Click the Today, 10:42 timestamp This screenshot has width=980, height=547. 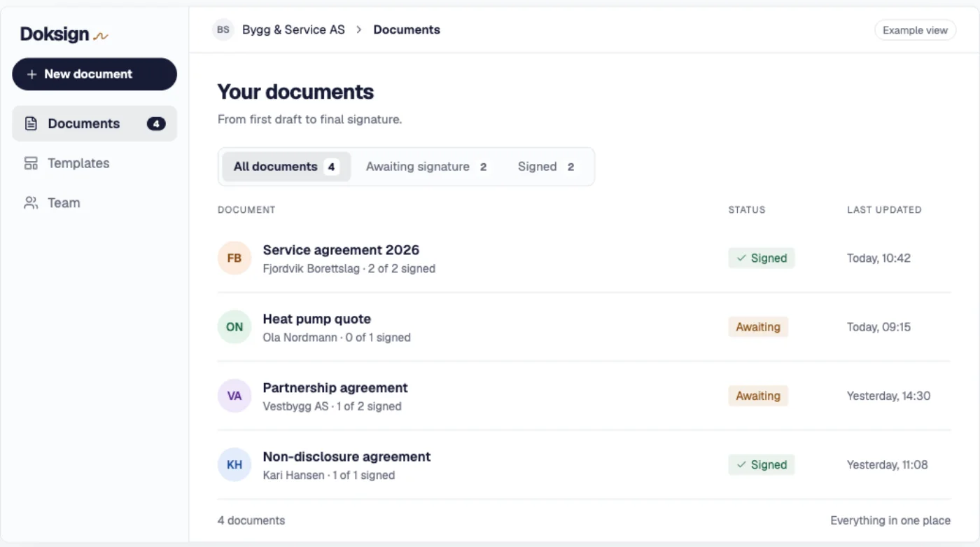click(878, 258)
